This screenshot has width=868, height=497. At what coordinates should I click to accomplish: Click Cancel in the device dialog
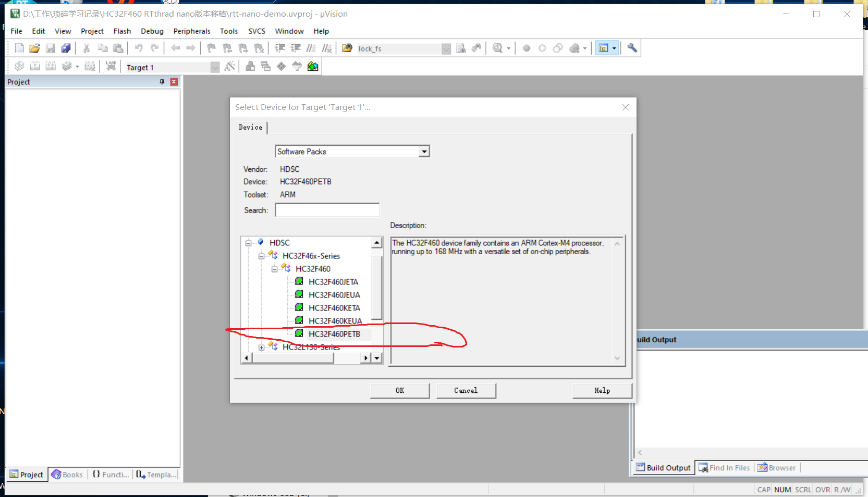click(x=466, y=391)
